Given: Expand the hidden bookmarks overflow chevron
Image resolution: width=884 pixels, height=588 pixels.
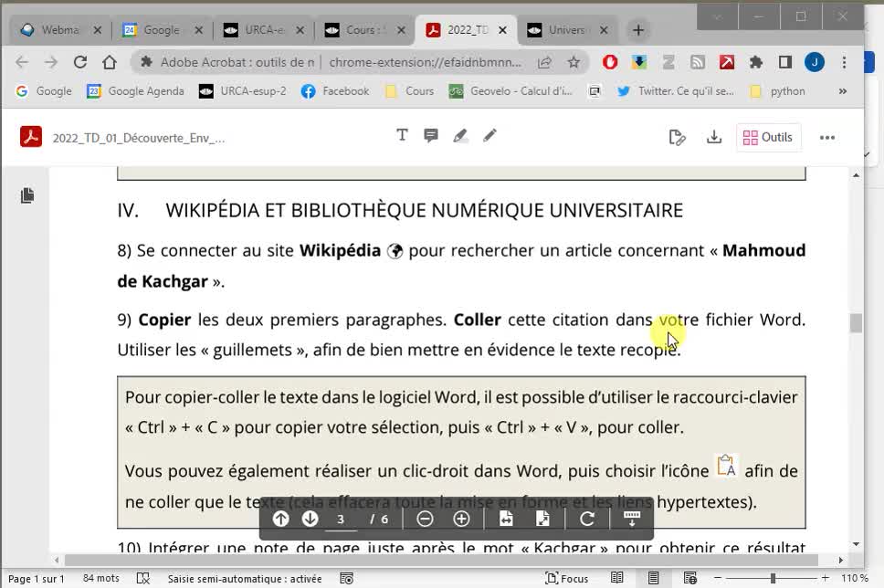Looking at the screenshot, I should [x=842, y=91].
